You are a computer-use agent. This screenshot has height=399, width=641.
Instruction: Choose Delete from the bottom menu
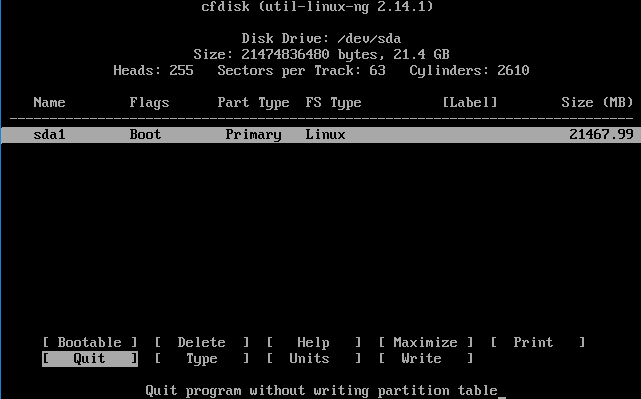click(x=202, y=342)
